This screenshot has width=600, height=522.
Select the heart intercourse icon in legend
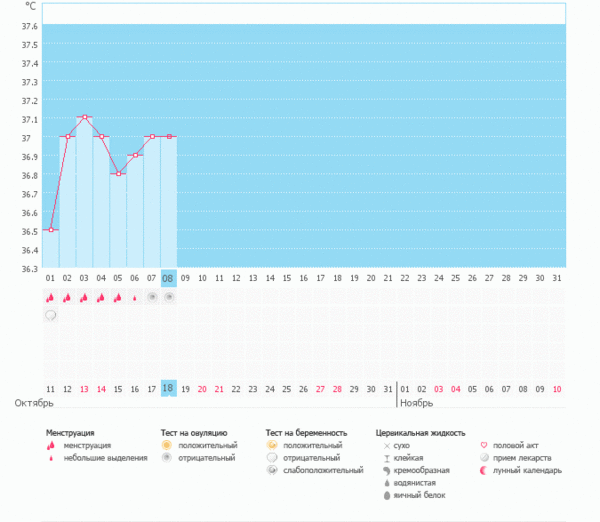click(x=484, y=446)
